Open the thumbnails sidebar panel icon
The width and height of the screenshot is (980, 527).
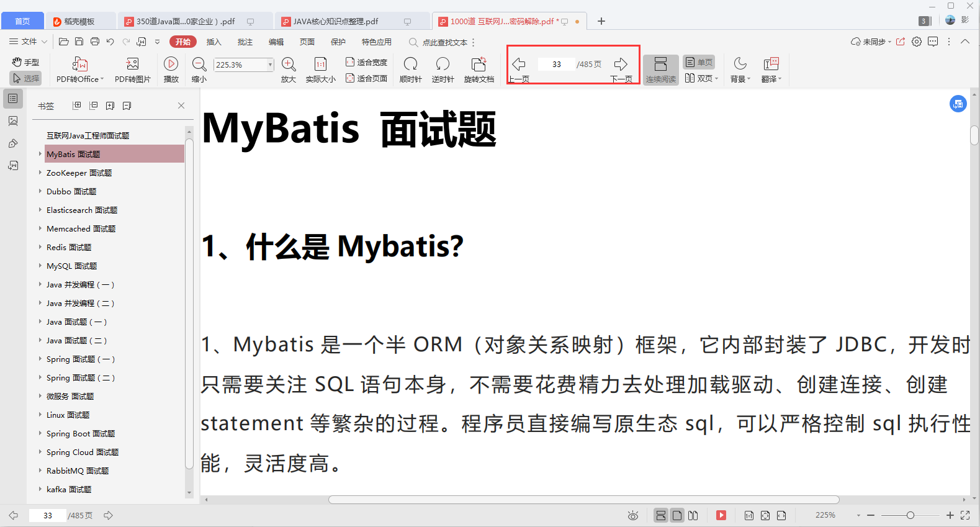pos(13,121)
